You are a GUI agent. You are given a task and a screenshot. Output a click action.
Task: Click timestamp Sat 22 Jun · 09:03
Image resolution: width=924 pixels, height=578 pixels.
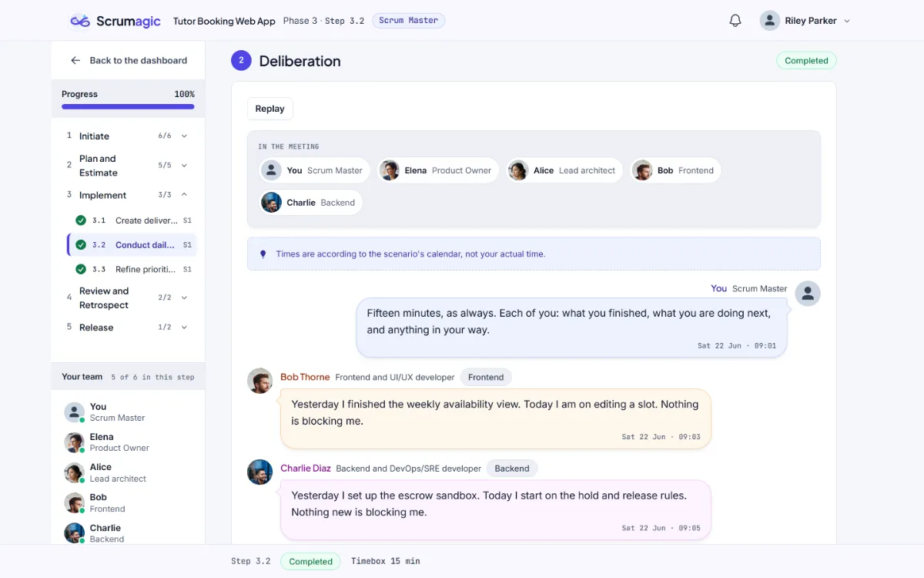[661, 437]
